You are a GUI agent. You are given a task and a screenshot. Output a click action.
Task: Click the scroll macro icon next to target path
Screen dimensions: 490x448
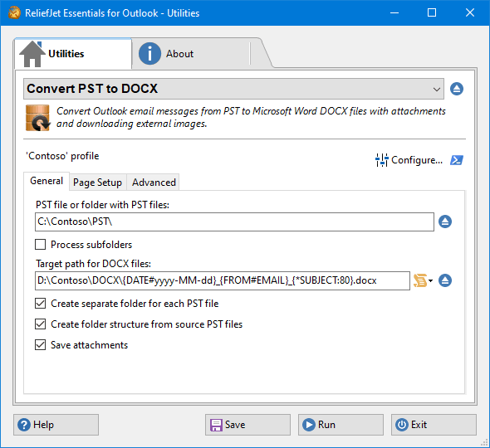[420, 280]
